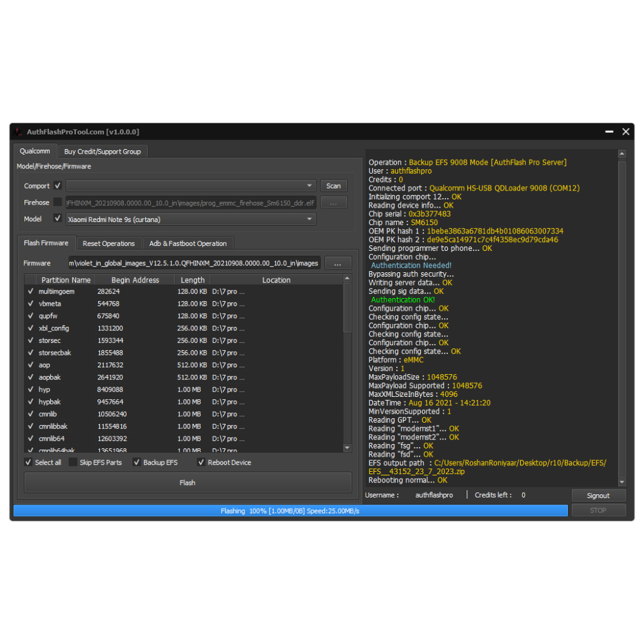Click the partition list scrollbar down arrow
This screenshot has width=644, height=644.
(347, 447)
